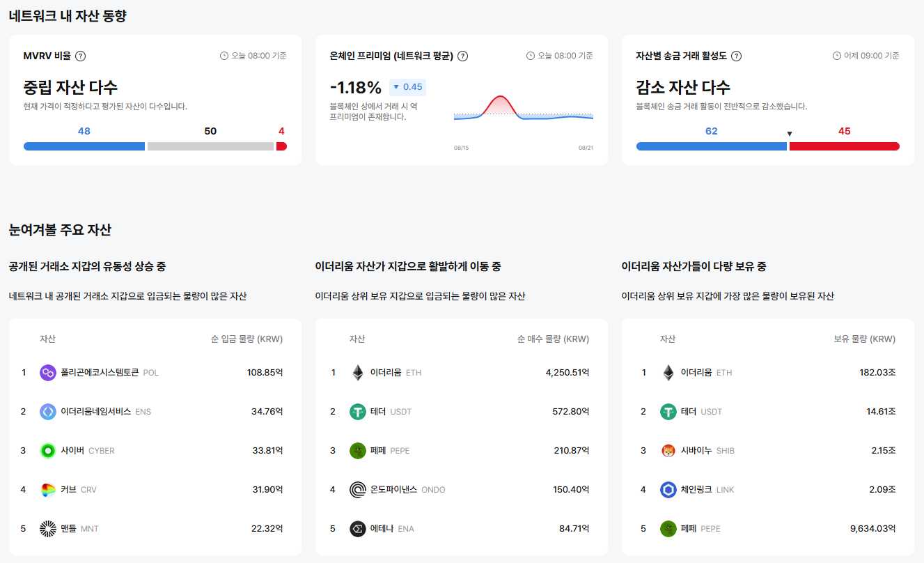This screenshot has width=924, height=563.
Task: Click the 22.32억 value
Action: (x=267, y=529)
